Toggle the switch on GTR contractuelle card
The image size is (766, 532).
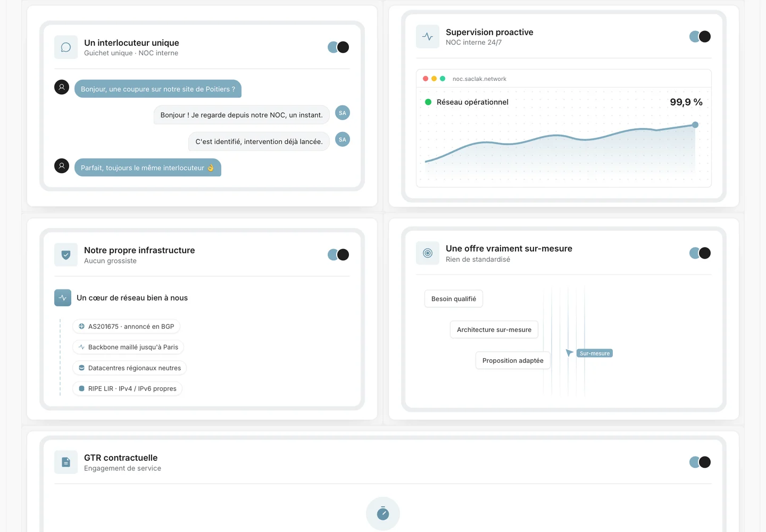(700, 462)
